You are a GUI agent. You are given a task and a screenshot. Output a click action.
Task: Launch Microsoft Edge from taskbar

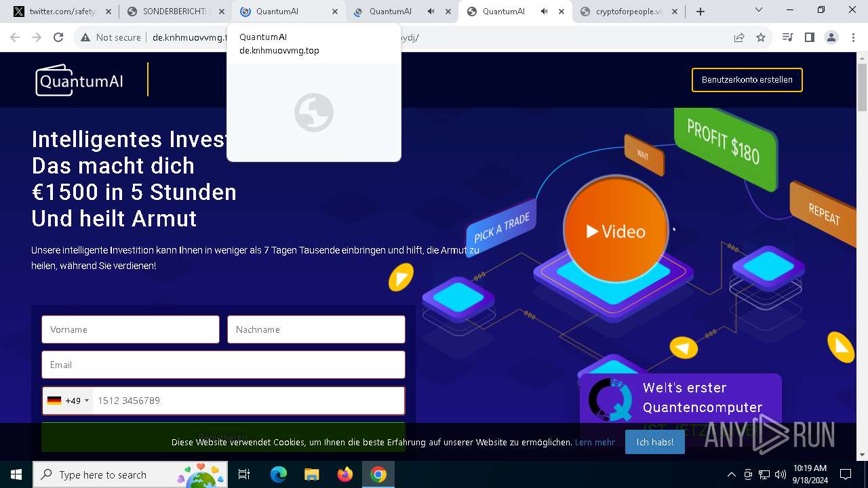[279, 474]
